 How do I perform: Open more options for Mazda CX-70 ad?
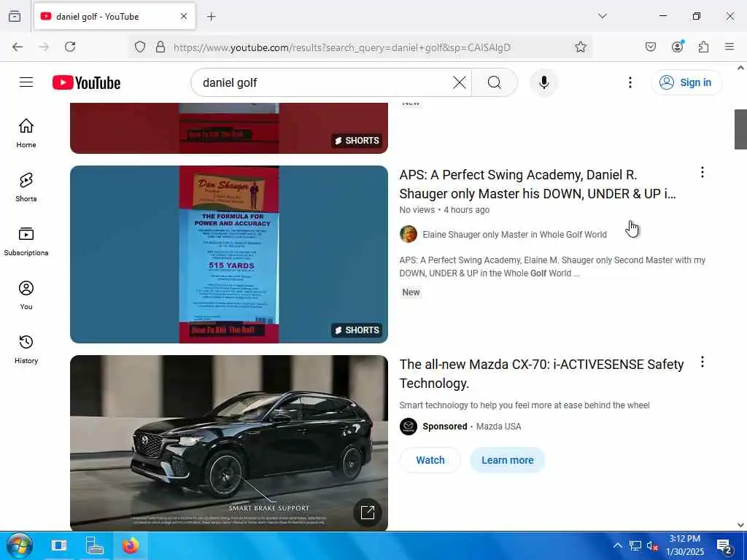click(x=703, y=362)
